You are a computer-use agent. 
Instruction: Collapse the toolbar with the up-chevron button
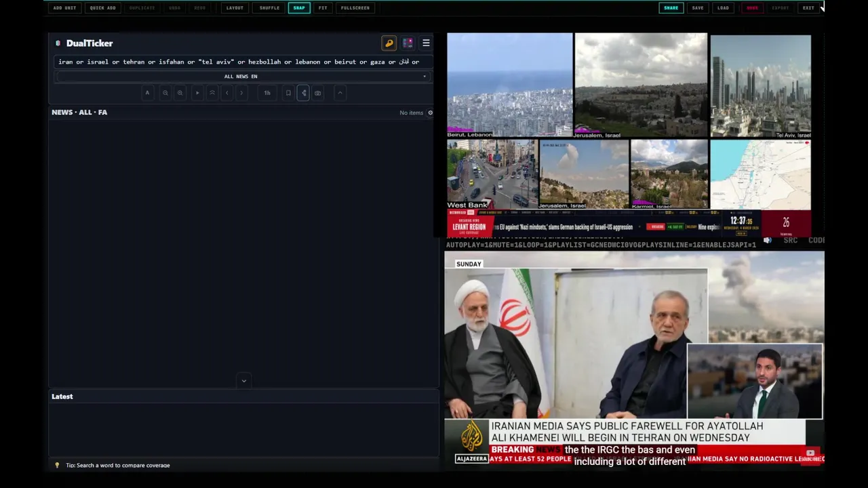(340, 93)
